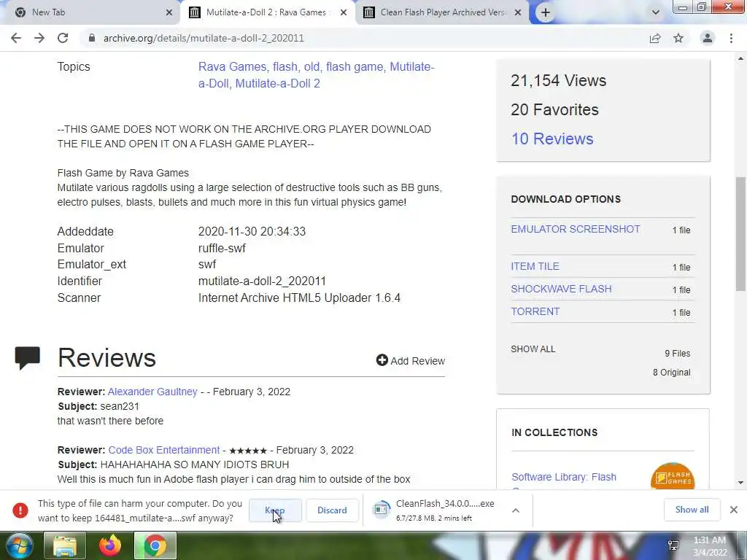Viewport: 747px width, 560px height.
Task: Click the CleanFlash file type icon
Action: 381,510
